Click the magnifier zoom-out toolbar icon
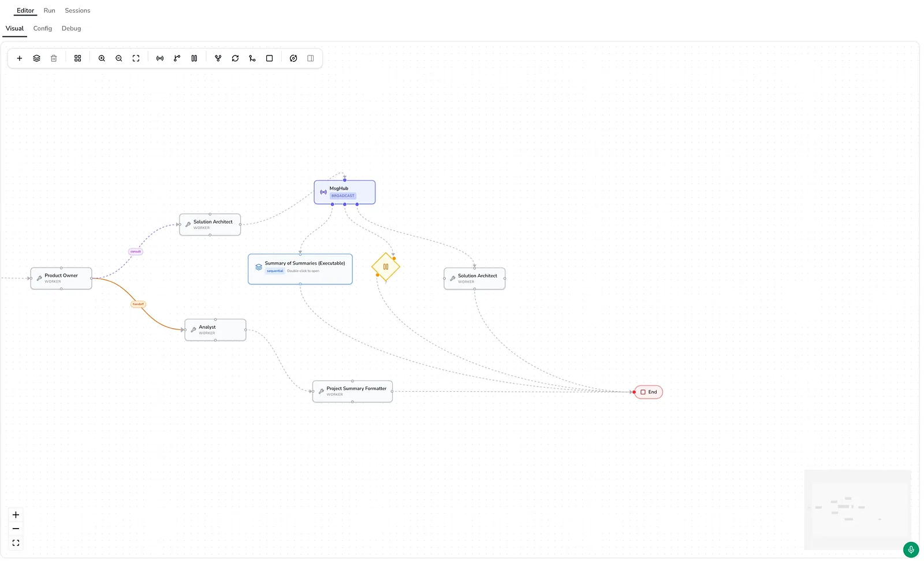The height and width of the screenshot is (561, 924). tap(119, 58)
